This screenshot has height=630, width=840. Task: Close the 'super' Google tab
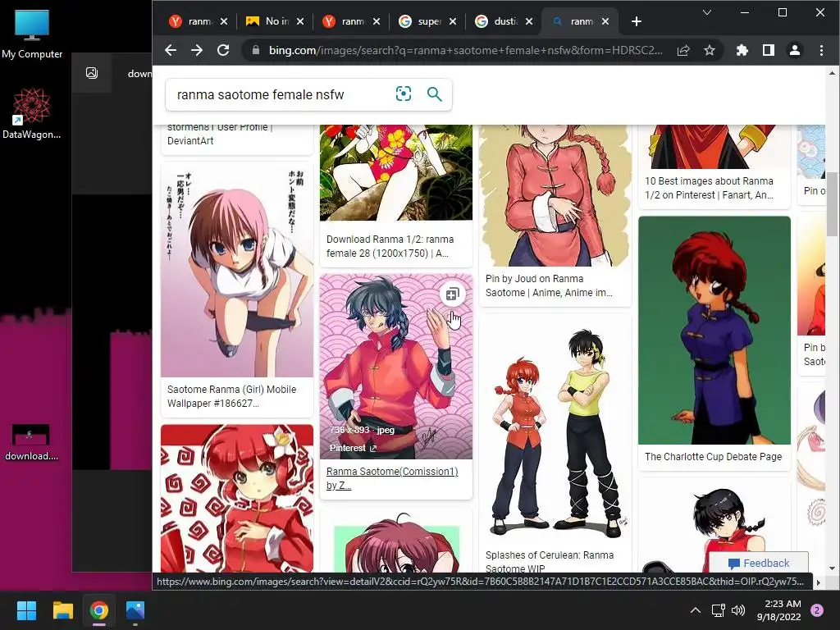(453, 21)
